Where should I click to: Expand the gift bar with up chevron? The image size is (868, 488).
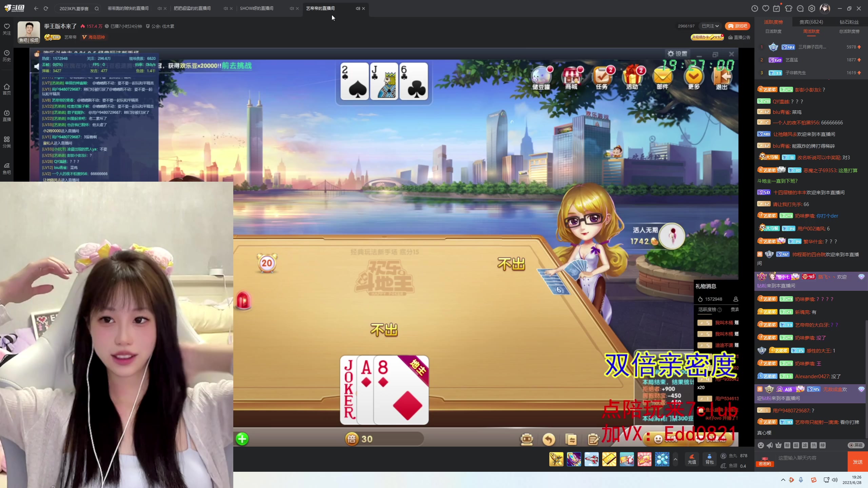675,460
